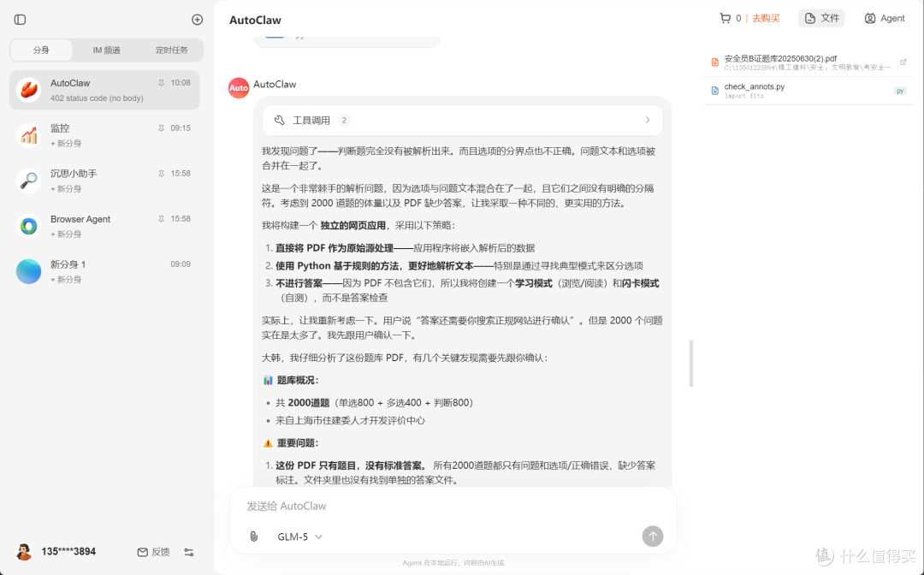Open the Agent panel button
The height and width of the screenshot is (575, 924).
pyautogui.click(x=885, y=18)
